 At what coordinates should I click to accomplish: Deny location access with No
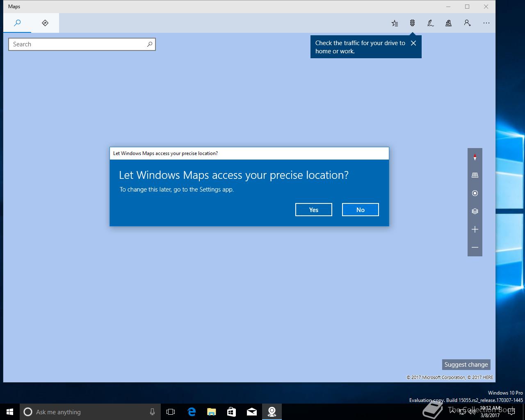tap(361, 210)
